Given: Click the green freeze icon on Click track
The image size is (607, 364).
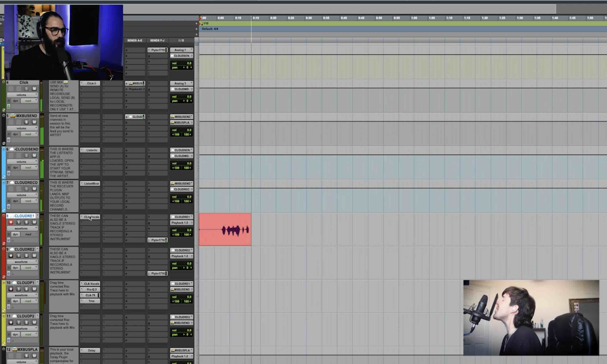Looking at the screenshot, I should click(x=9, y=106).
